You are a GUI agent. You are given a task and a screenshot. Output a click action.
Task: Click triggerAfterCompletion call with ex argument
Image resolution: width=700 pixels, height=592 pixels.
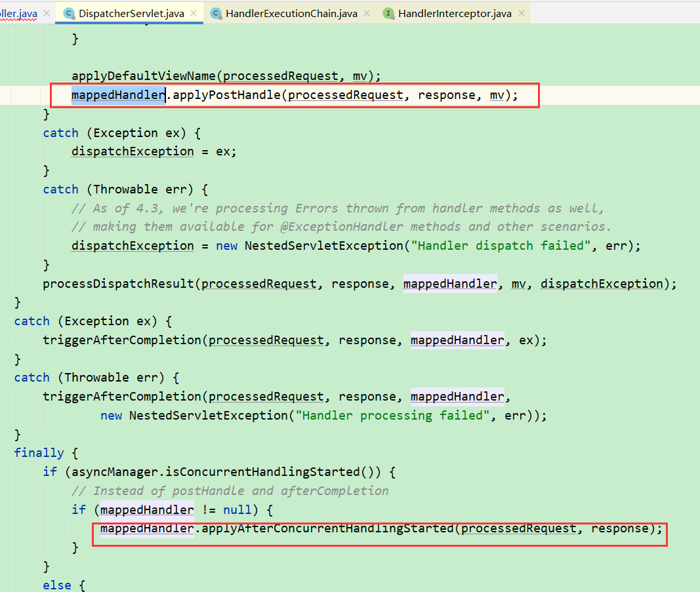click(x=122, y=340)
